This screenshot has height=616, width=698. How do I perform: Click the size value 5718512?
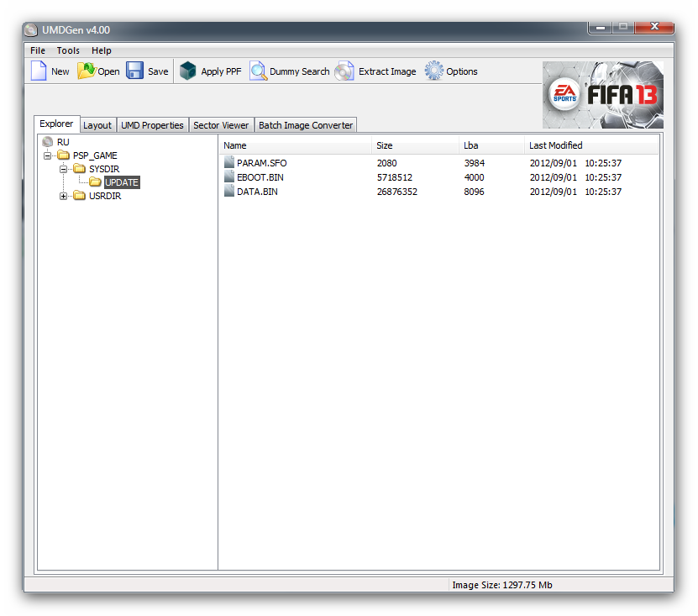[395, 177]
